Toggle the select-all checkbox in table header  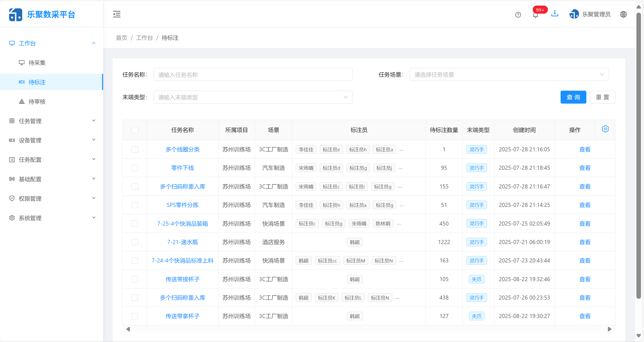135,130
